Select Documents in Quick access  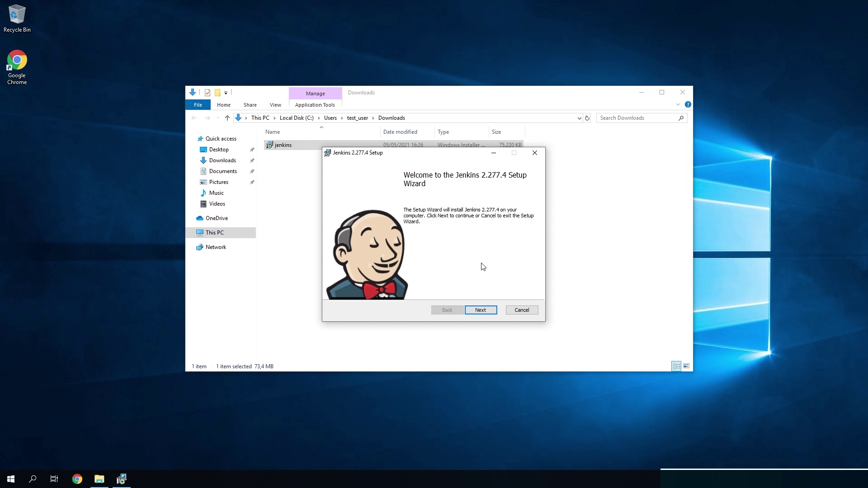(222, 171)
